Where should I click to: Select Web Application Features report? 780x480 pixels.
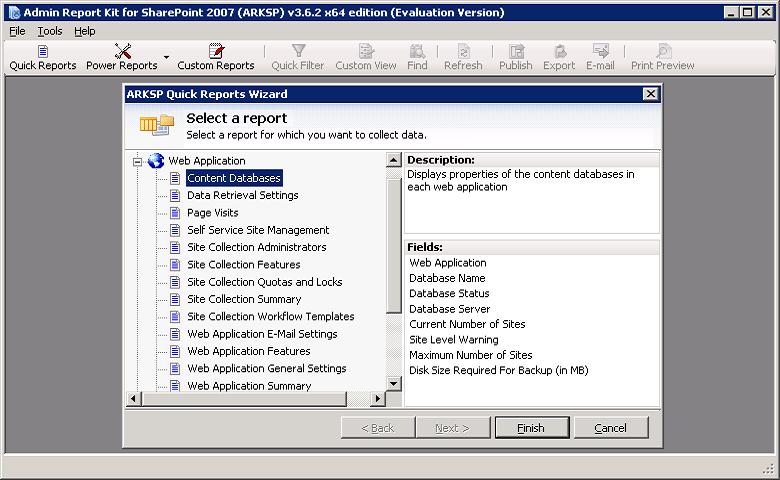(249, 351)
